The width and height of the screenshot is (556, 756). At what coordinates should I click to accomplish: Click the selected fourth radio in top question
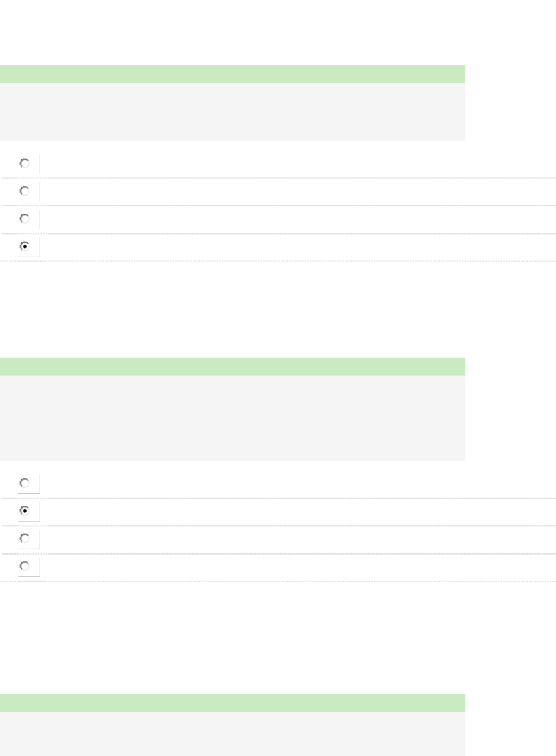pos(24,246)
